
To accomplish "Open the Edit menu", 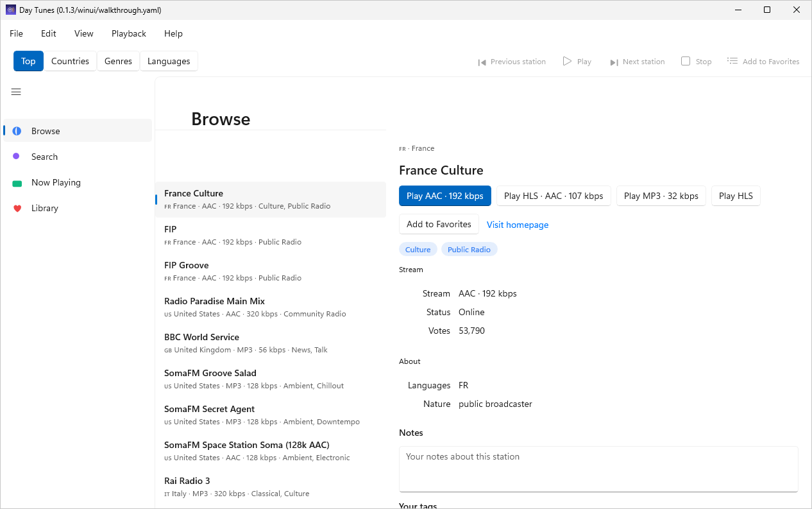I will pyautogui.click(x=49, y=33).
